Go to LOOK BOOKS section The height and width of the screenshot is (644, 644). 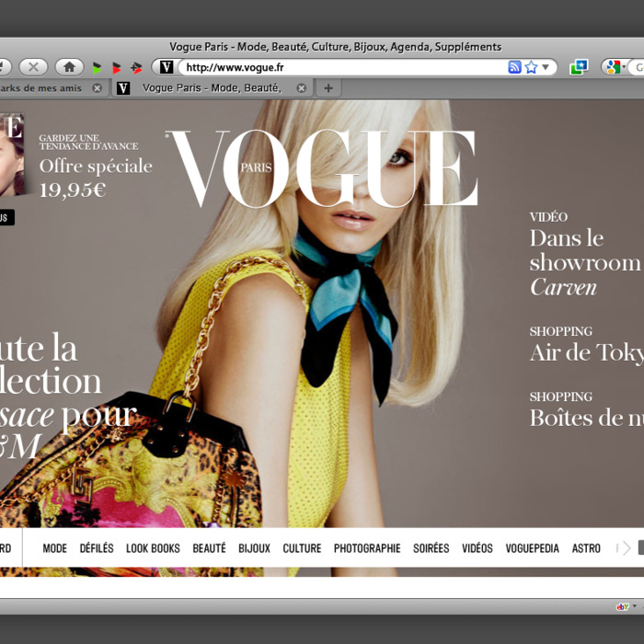(x=153, y=548)
